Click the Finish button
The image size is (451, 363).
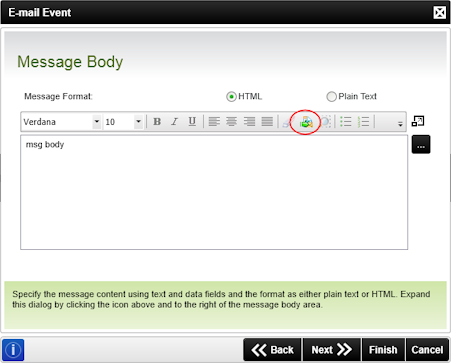coord(383,350)
